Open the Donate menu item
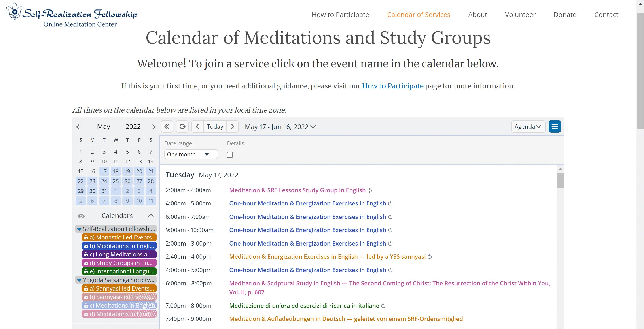This screenshot has width=644, height=329. click(x=565, y=15)
